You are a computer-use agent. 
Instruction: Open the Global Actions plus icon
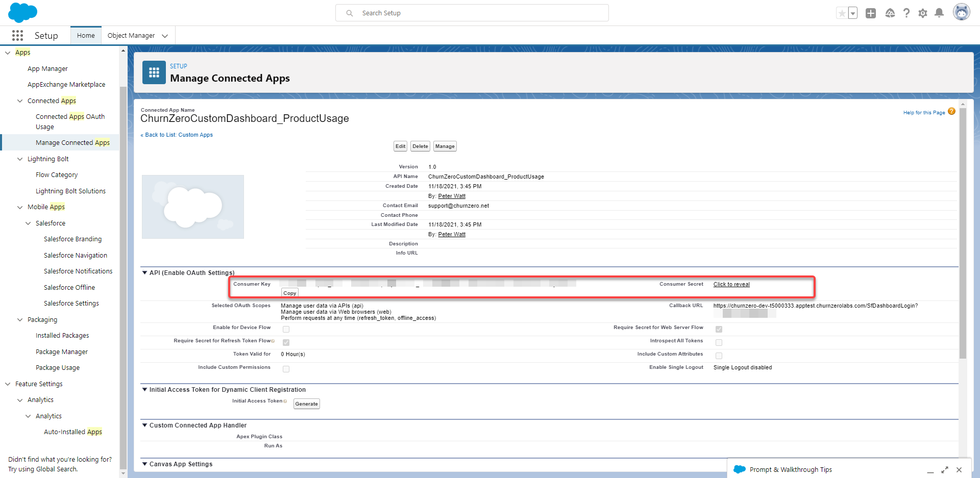(871, 13)
